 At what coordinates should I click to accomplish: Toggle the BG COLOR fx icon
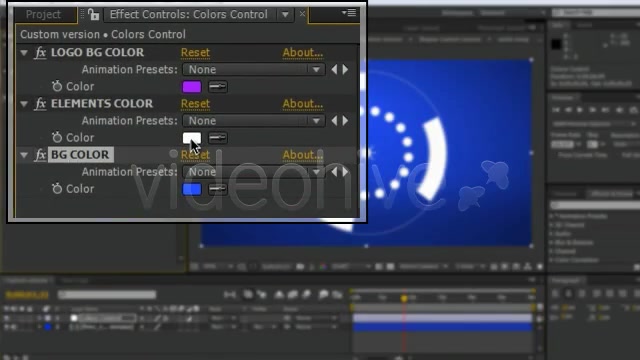point(40,155)
